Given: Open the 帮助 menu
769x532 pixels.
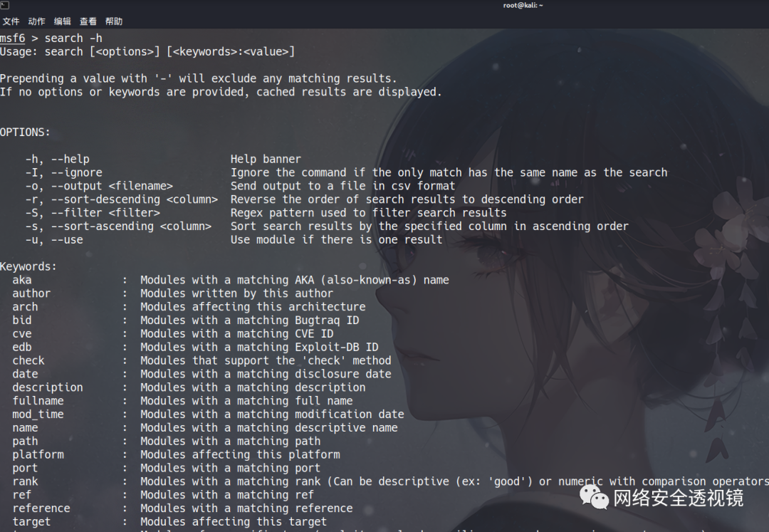Looking at the screenshot, I should [114, 21].
